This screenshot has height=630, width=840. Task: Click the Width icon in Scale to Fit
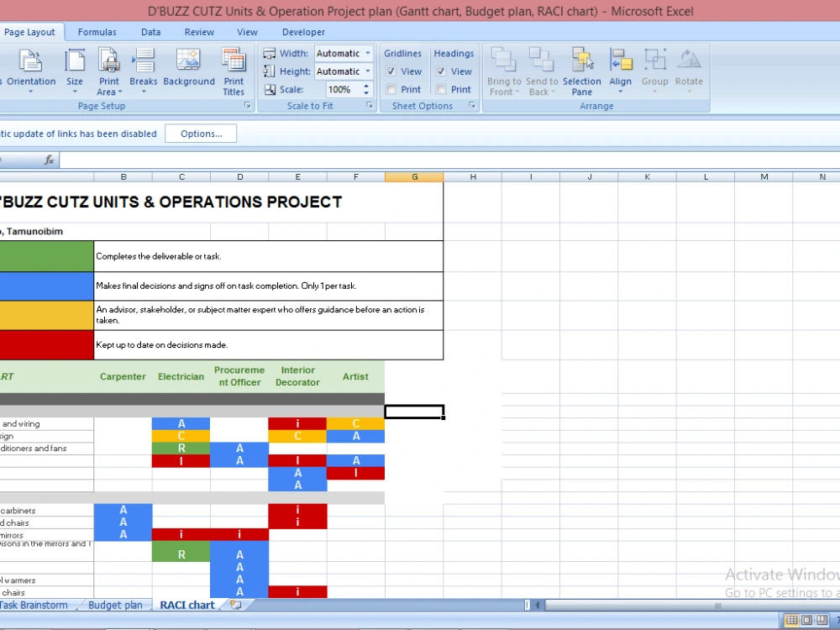(270, 53)
